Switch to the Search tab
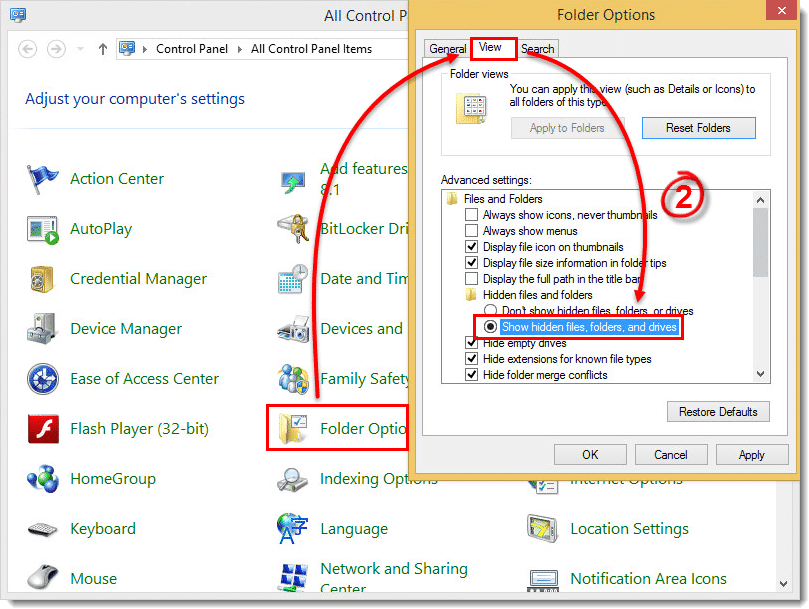 537,49
